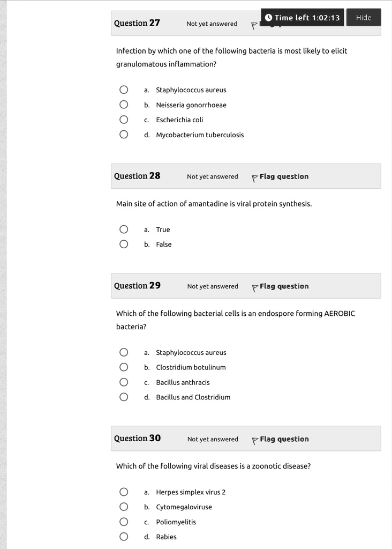Mark False for amantadine question
The width and height of the screenshot is (392, 549).
(x=124, y=244)
